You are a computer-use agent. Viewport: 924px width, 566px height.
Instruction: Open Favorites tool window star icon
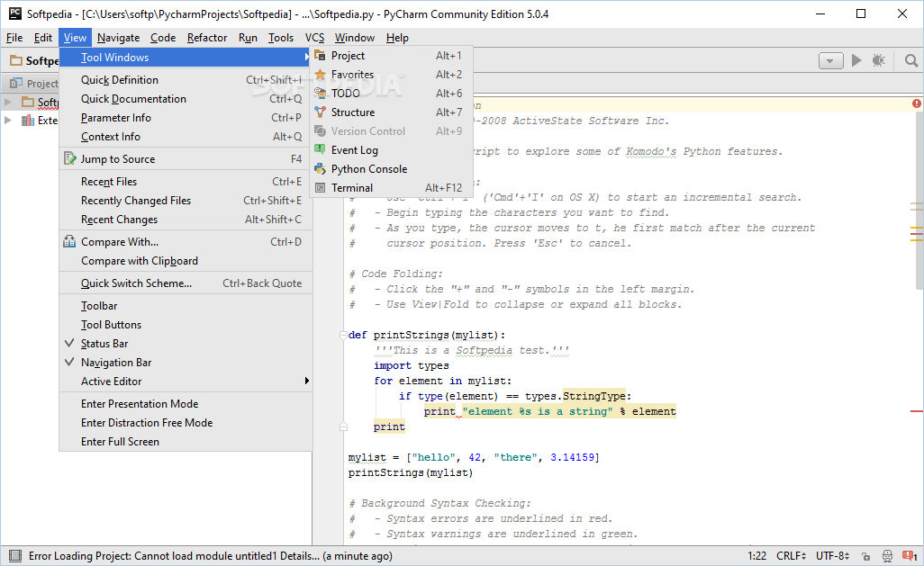[x=320, y=74]
